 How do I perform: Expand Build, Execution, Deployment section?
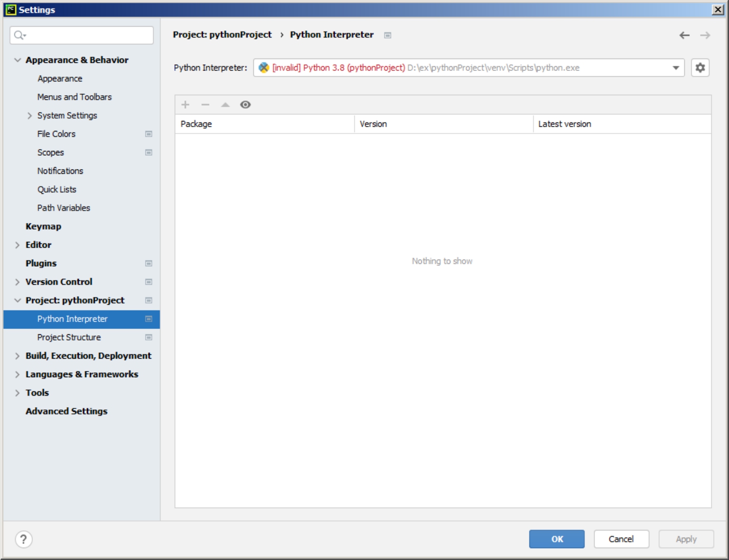pos(18,356)
